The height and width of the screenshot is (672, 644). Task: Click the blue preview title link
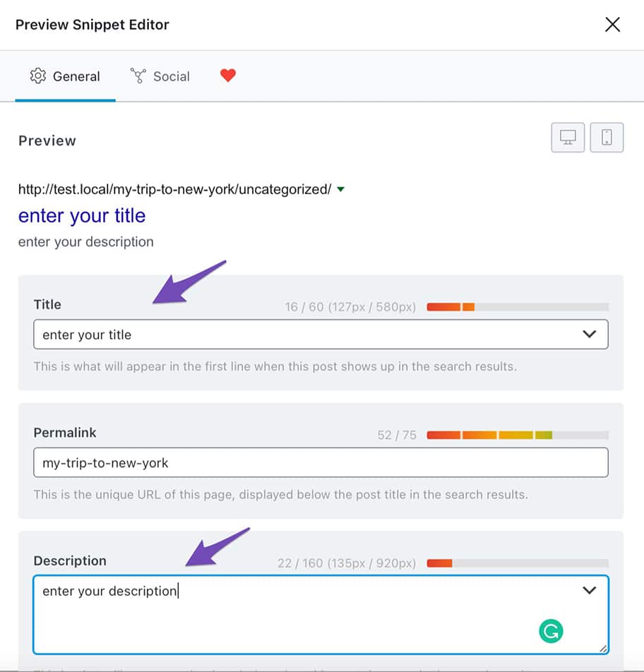coord(82,216)
